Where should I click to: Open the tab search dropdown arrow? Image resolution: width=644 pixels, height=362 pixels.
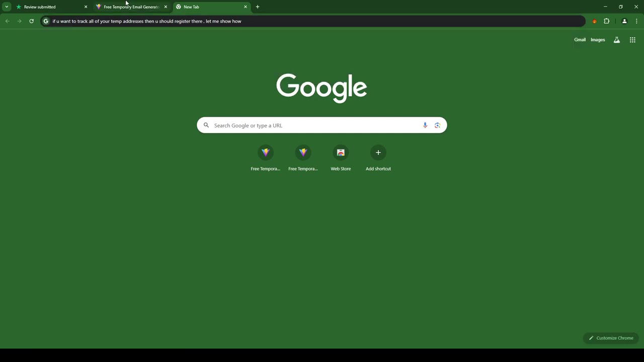[7, 7]
